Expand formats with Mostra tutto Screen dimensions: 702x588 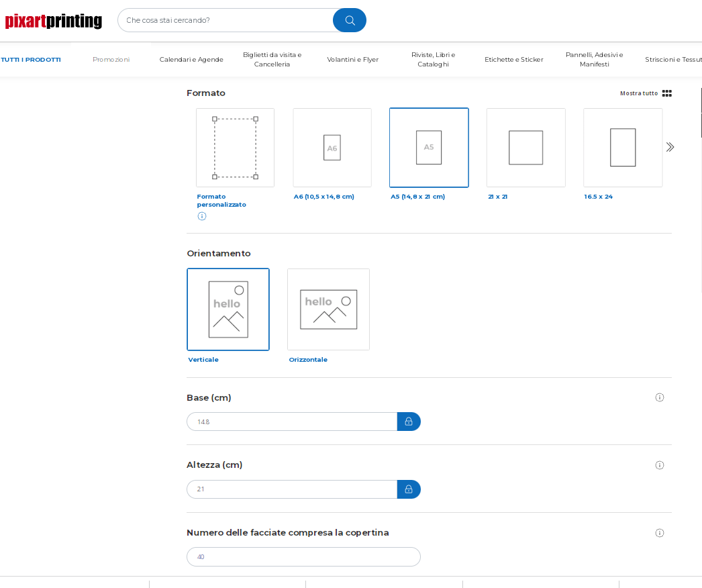point(645,93)
